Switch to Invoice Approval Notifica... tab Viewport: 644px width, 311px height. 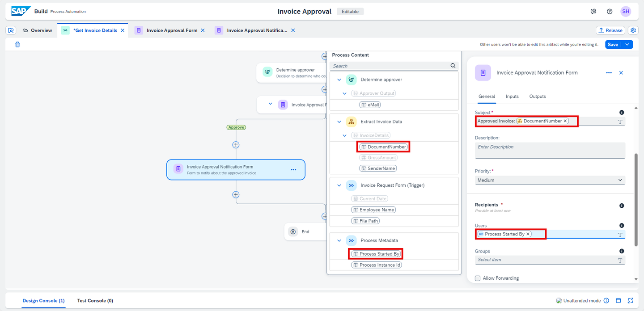257,30
